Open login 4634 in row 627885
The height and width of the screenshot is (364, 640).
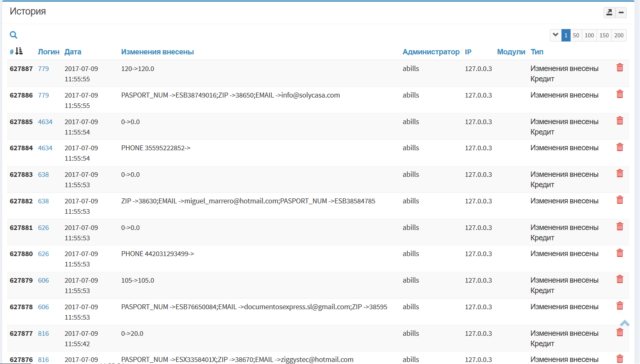coord(45,122)
